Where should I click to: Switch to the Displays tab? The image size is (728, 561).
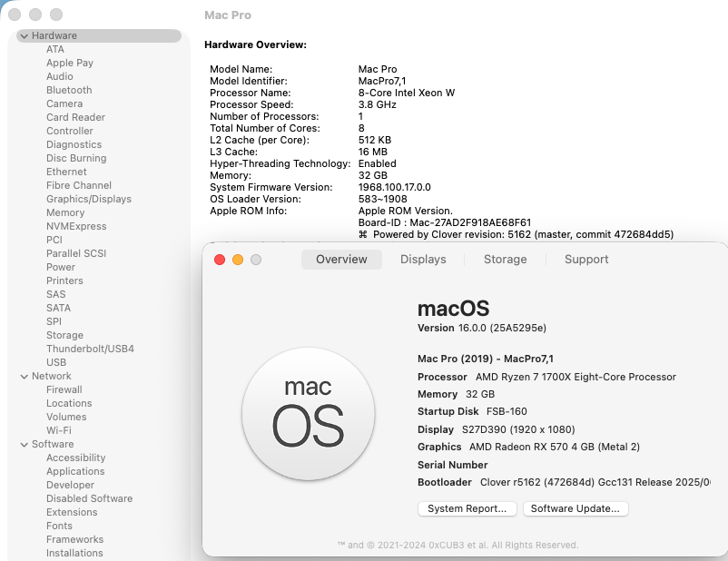click(423, 259)
